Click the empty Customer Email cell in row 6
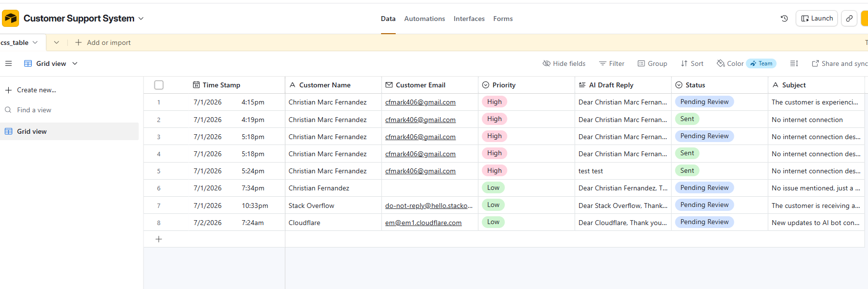Image resolution: width=868 pixels, height=289 pixels. point(429,188)
